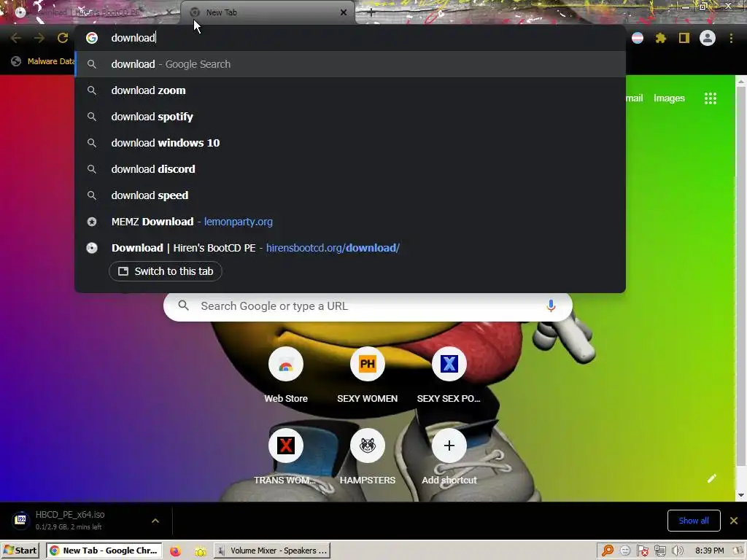Click the 8:39 PM clock

709,551
